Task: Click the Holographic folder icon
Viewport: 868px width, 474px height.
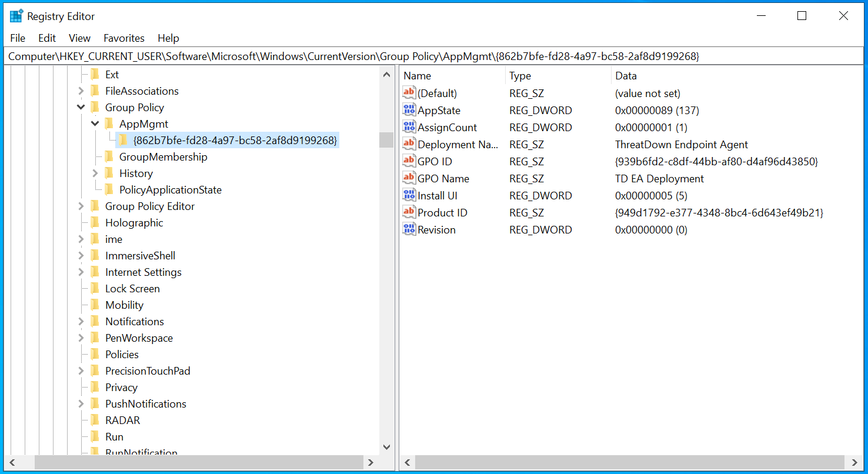Action: (x=95, y=222)
